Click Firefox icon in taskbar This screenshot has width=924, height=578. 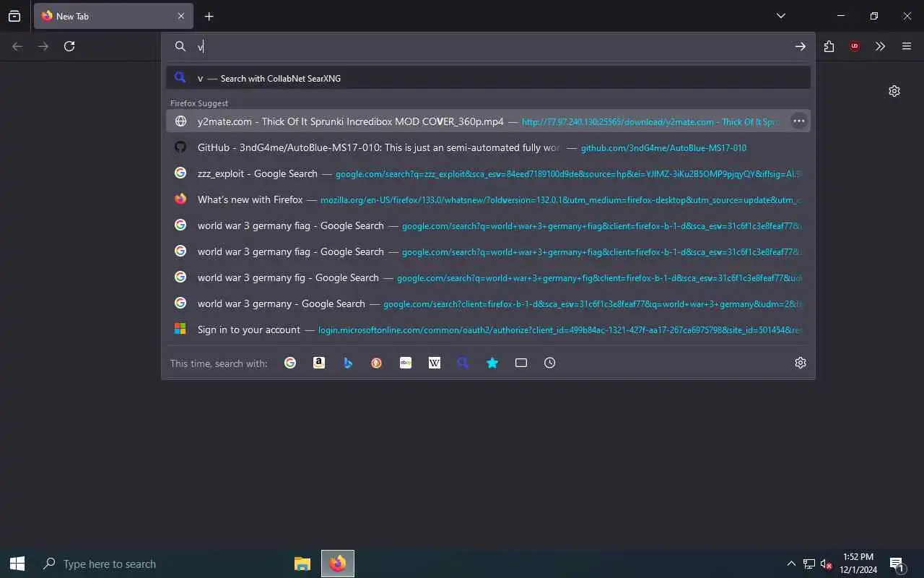pos(337,564)
